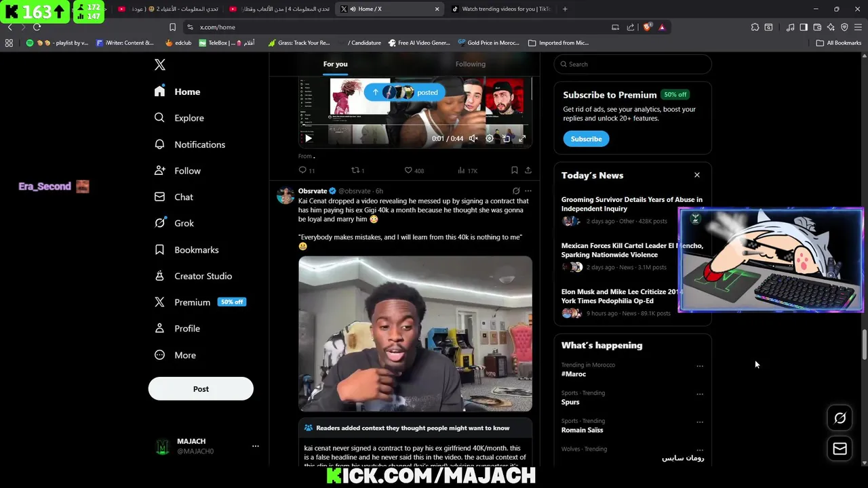Open options for Spurs trend
The image size is (868, 488).
tap(699, 394)
